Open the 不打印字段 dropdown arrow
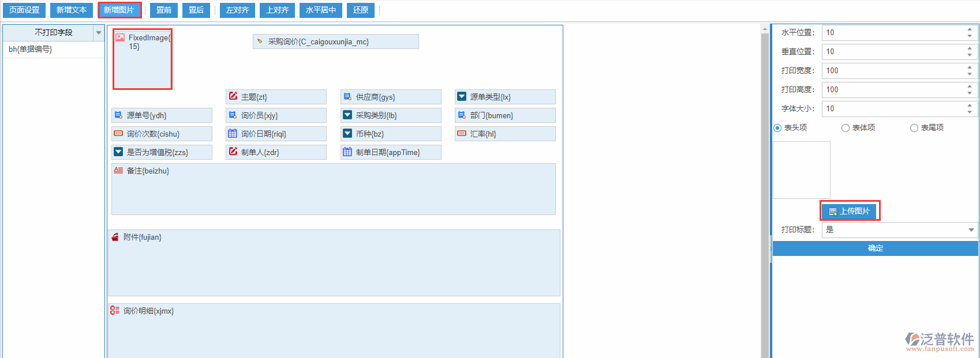Viewport: 980px width, 358px height. [99, 33]
